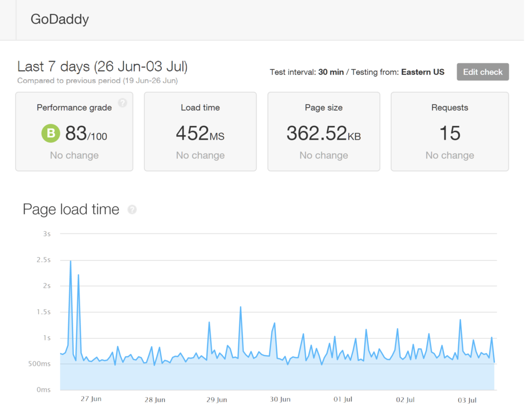
Task: Select the Load time card
Action: pos(200,131)
